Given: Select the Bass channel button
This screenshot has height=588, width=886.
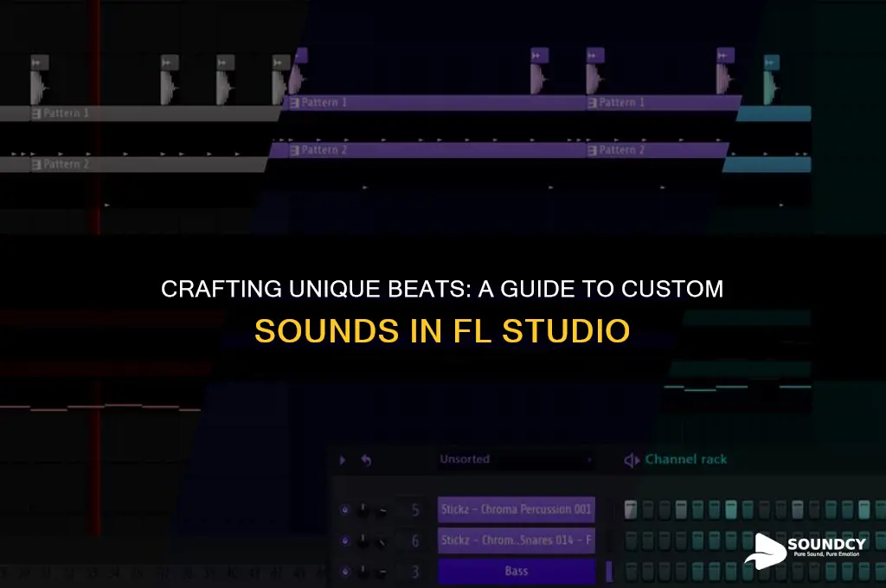Looking at the screenshot, I should pos(517,571).
